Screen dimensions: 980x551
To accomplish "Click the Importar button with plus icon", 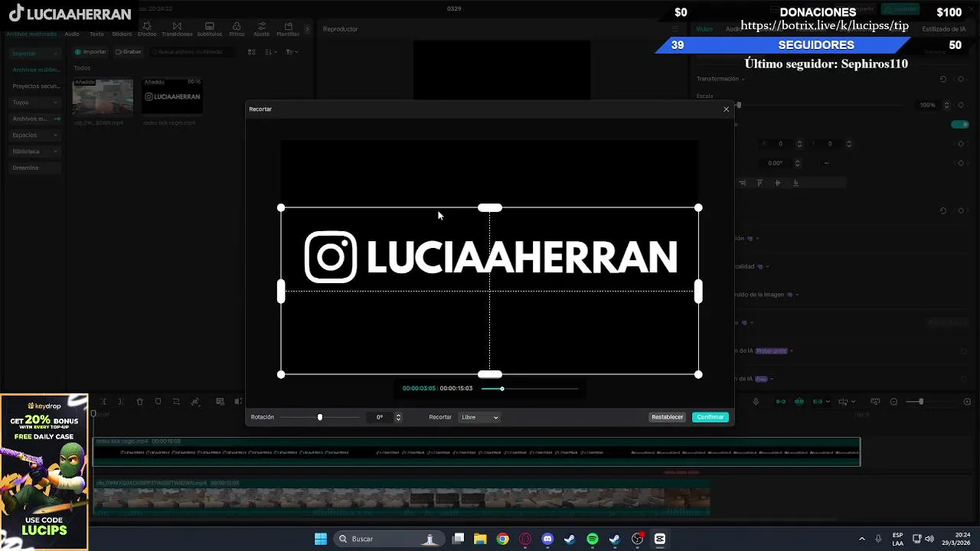I will [x=90, y=52].
